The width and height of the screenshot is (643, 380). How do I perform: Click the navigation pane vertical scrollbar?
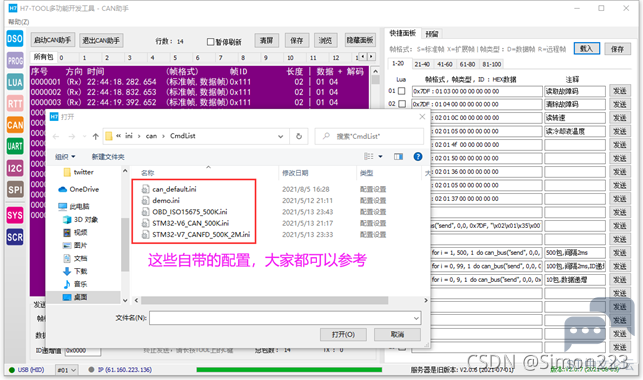point(125,244)
